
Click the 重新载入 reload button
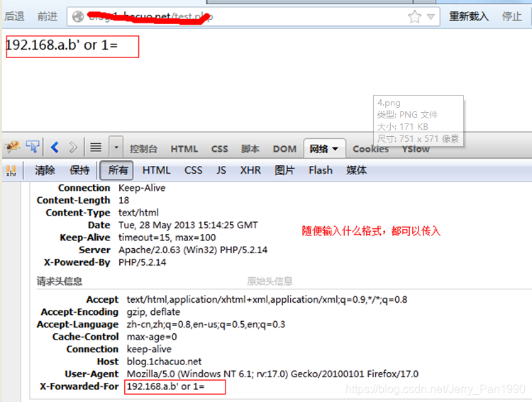click(x=469, y=16)
